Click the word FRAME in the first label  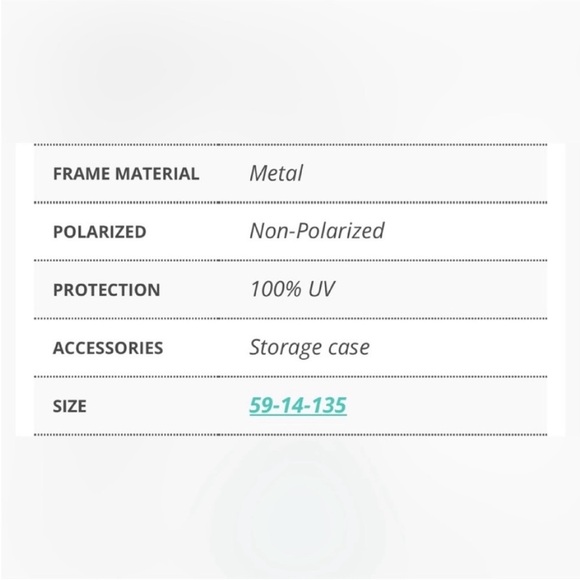click(x=82, y=174)
